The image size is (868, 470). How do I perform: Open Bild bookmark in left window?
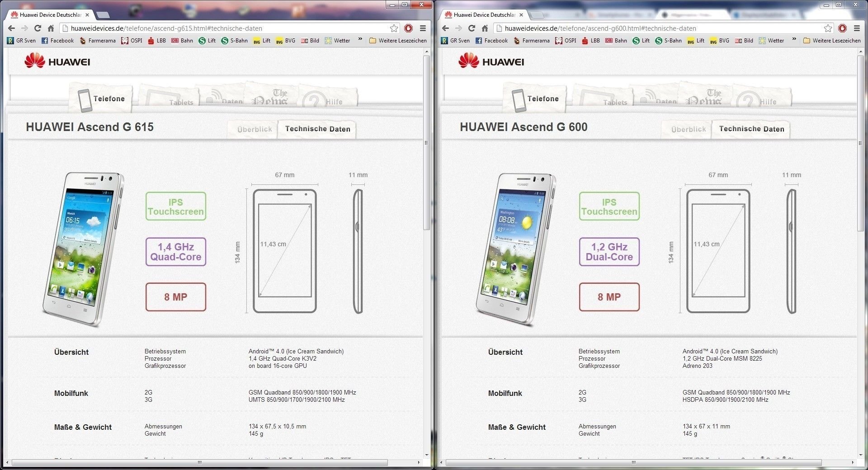(x=310, y=41)
